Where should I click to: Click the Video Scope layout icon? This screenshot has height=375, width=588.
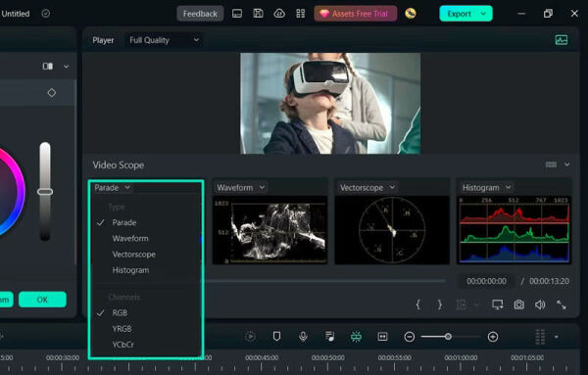coord(551,164)
